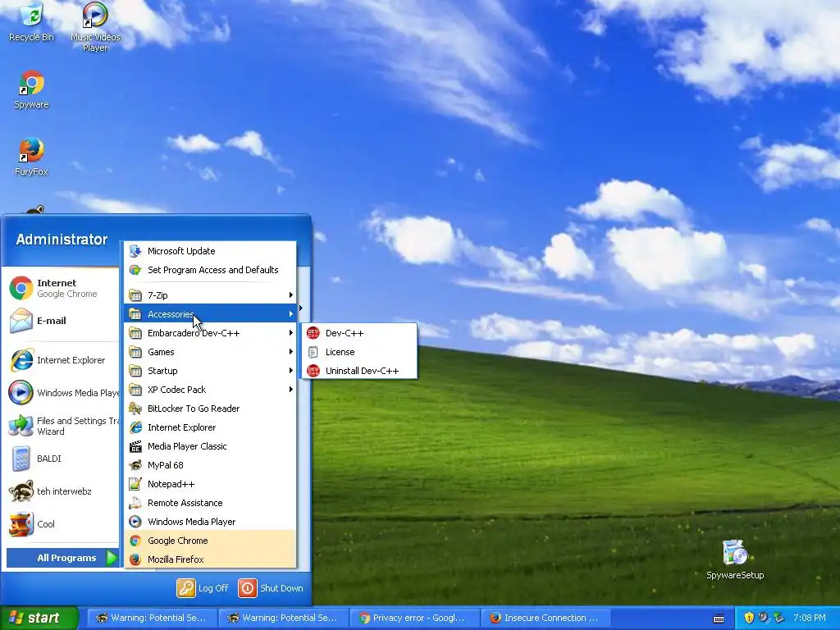The height and width of the screenshot is (630, 840).
Task: Click the License submenu label
Action: pyautogui.click(x=340, y=352)
